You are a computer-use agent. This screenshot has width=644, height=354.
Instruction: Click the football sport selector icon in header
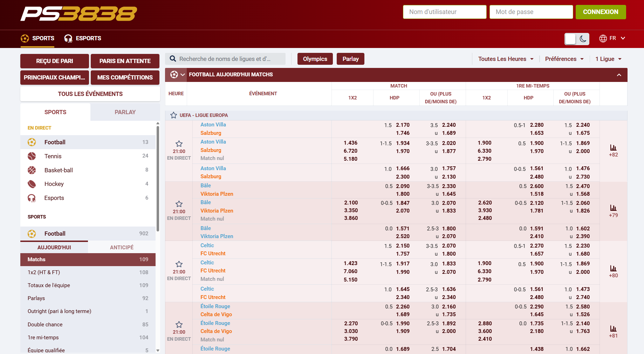174,75
